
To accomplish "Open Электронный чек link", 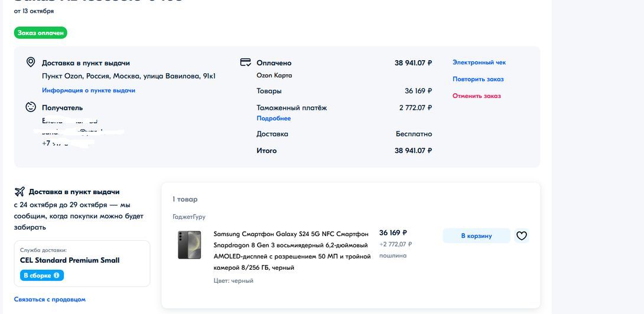I will 479,63.
